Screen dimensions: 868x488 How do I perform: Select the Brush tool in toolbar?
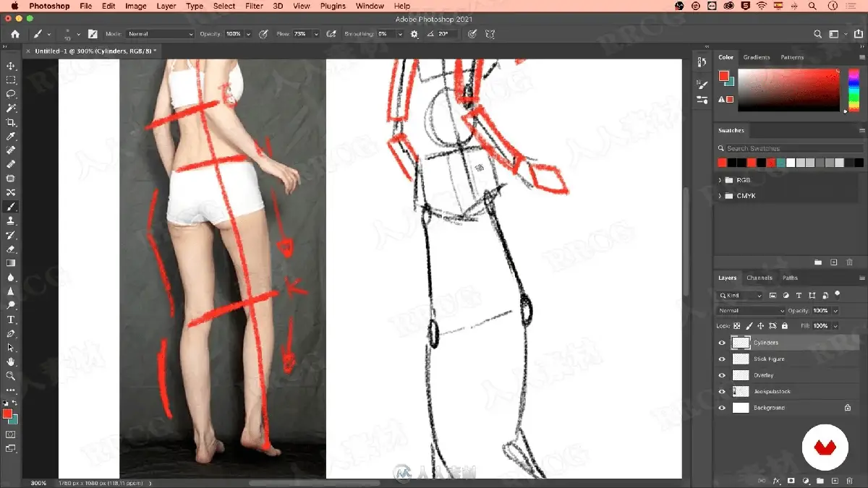pyautogui.click(x=11, y=207)
